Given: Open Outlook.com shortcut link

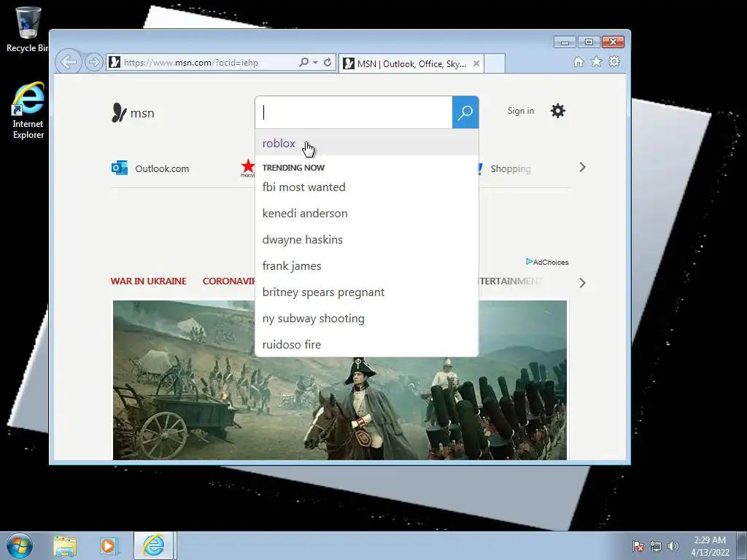Looking at the screenshot, I should 162,168.
